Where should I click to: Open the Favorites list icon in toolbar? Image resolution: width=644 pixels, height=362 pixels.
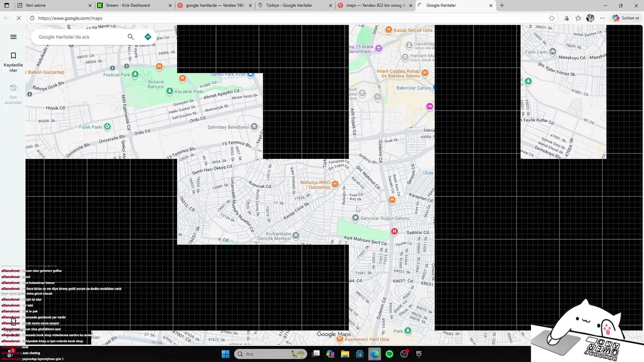[579, 18]
